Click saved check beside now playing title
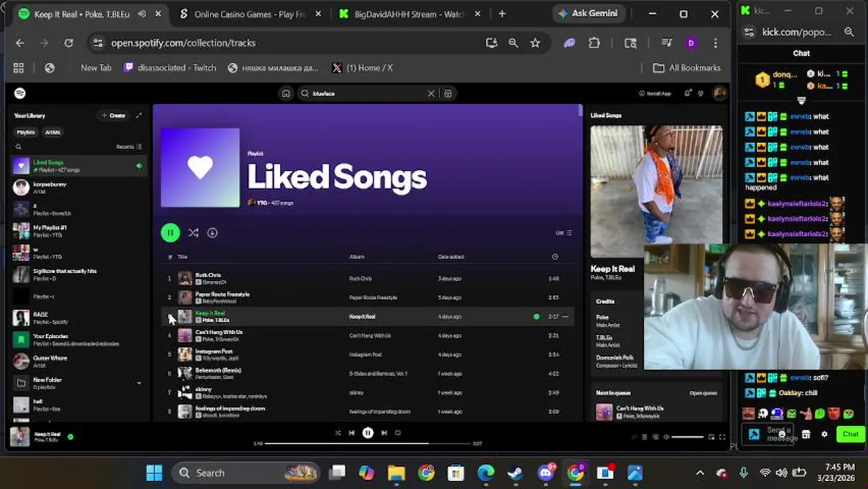The width and height of the screenshot is (868, 489). pyautogui.click(x=71, y=437)
